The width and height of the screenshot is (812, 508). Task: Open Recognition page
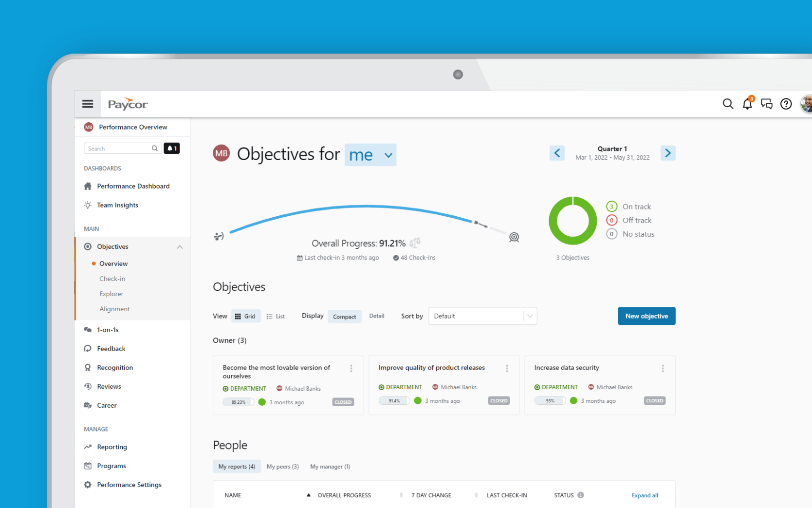[115, 368]
